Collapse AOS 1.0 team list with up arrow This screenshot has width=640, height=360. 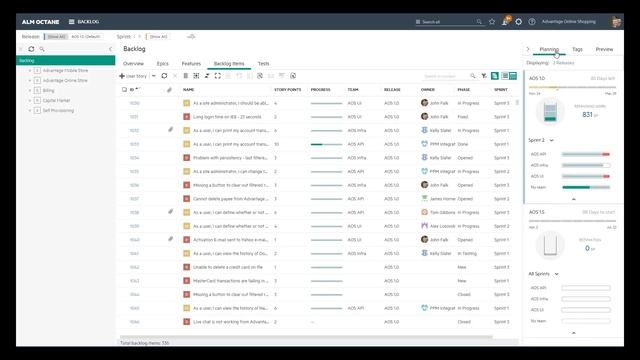[x=573, y=199]
